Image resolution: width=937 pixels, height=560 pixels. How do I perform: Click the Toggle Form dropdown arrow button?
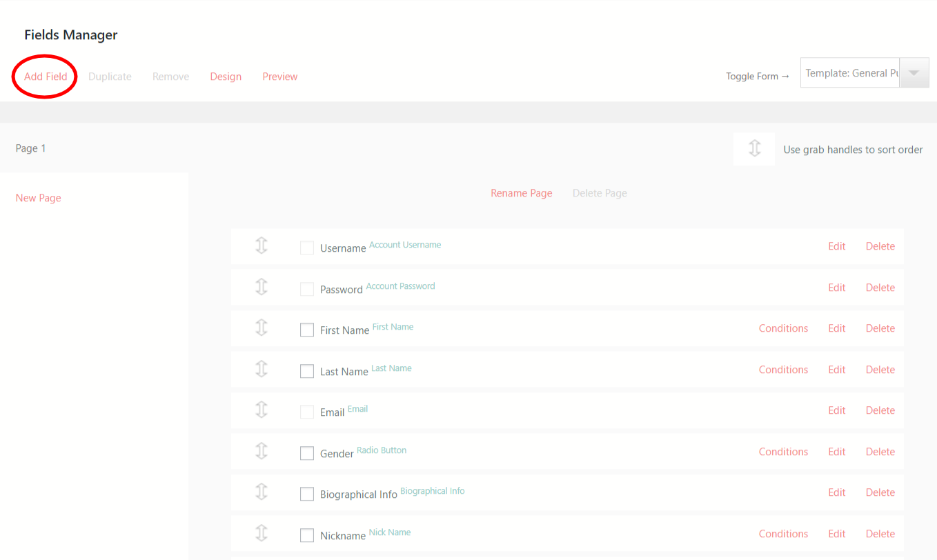(914, 73)
